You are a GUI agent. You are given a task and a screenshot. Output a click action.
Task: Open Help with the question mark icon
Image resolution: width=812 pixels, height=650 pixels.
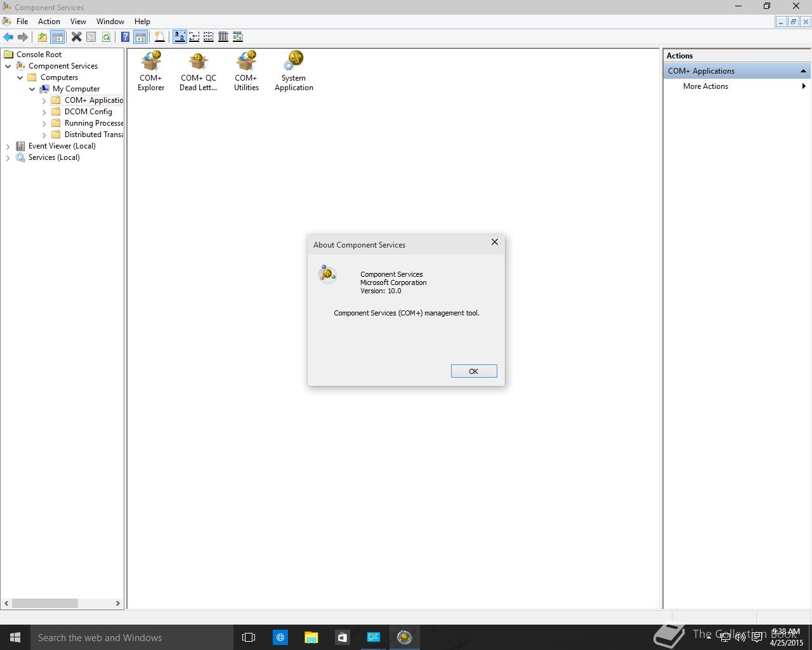pyautogui.click(x=125, y=37)
